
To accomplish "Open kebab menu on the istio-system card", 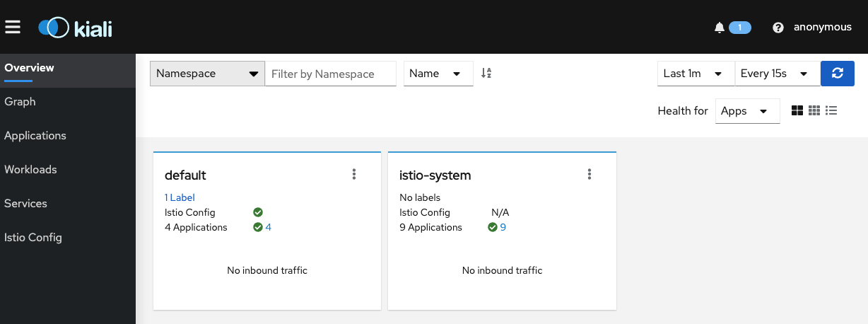I will pyautogui.click(x=589, y=174).
